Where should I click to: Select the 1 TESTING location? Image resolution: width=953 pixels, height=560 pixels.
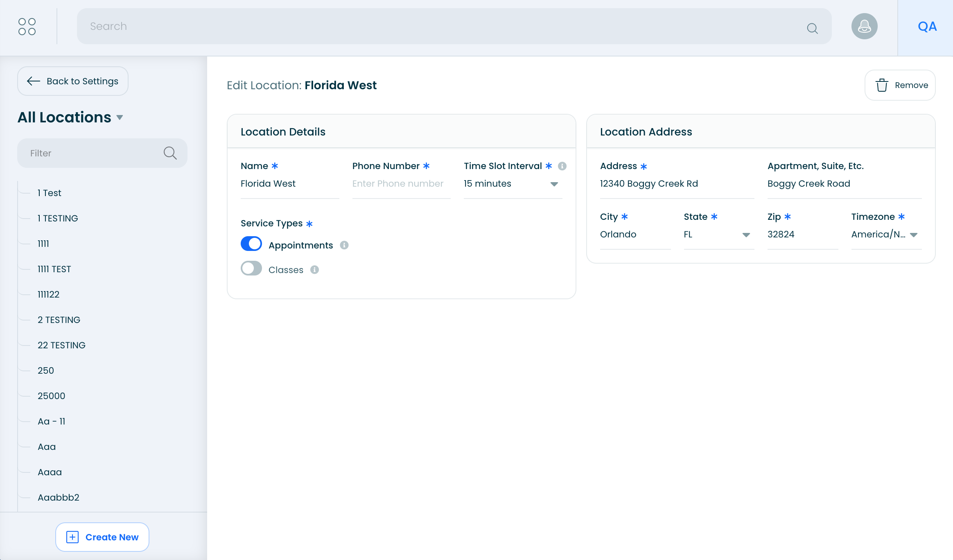[x=58, y=218]
